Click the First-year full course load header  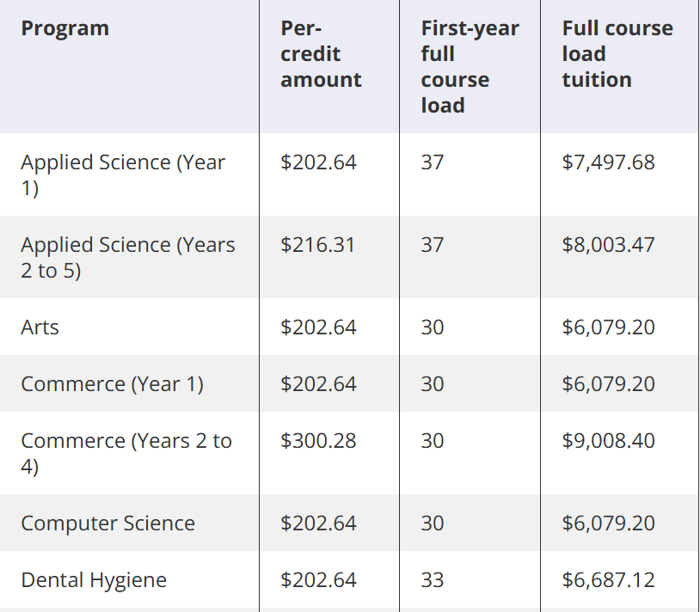pyautogui.click(x=470, y=67)
